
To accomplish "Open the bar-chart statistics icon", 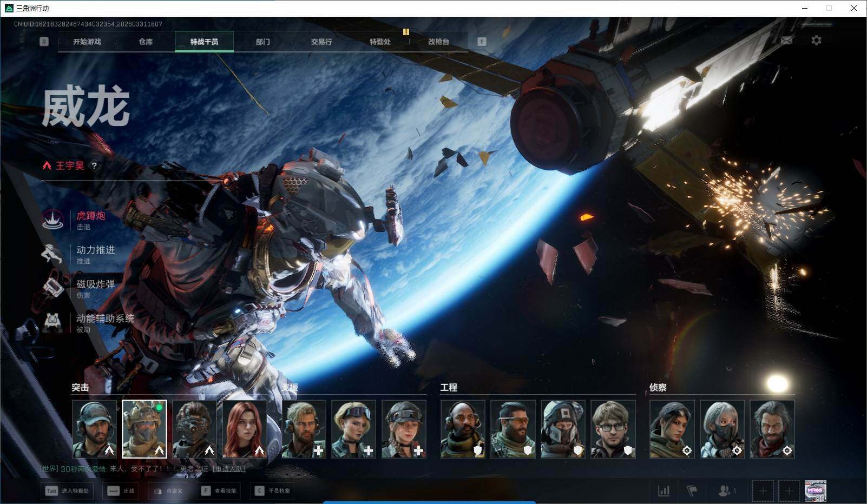I will (664, 491).
